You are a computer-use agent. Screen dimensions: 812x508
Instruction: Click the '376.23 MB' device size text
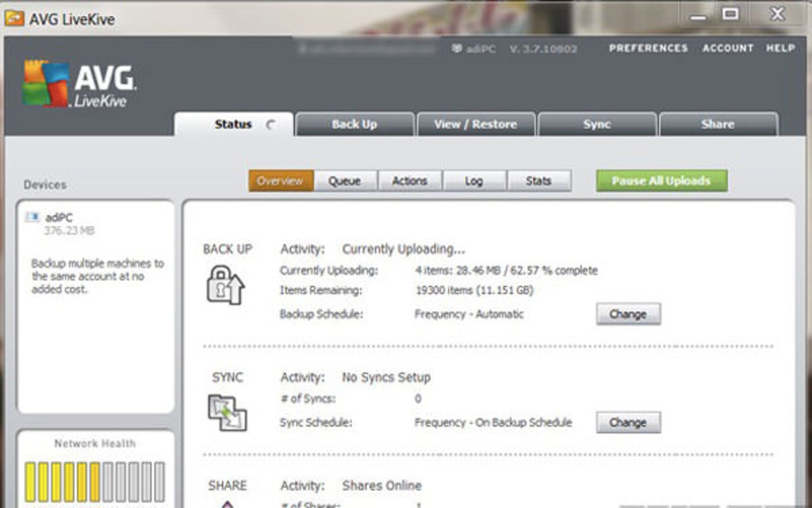(69, 231)
